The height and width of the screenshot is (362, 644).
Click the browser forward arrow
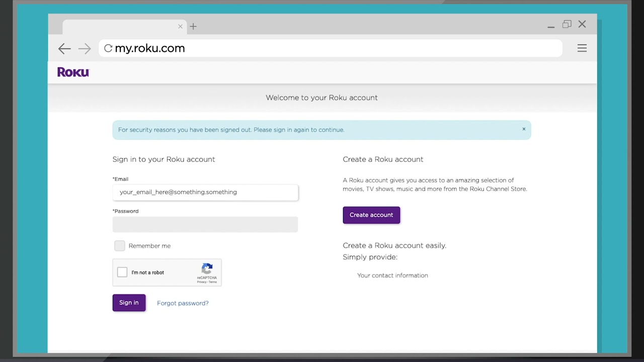(x=85, y=48)
